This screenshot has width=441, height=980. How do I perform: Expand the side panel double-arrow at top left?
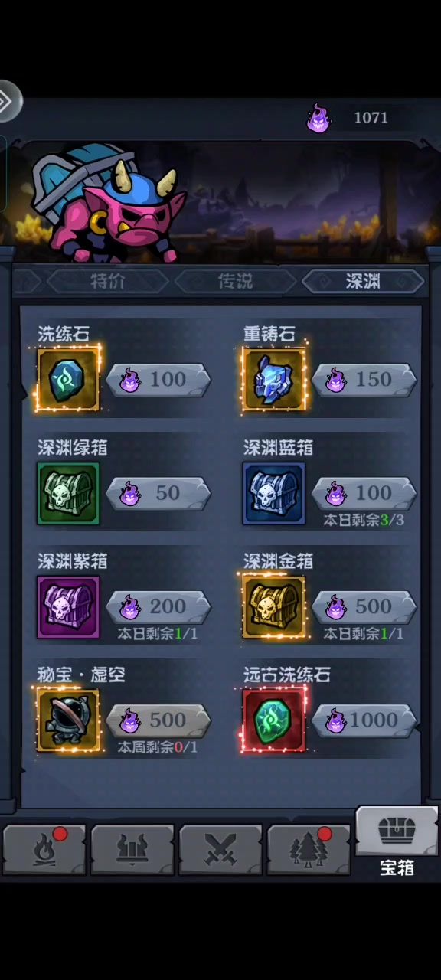click(9, 100)
